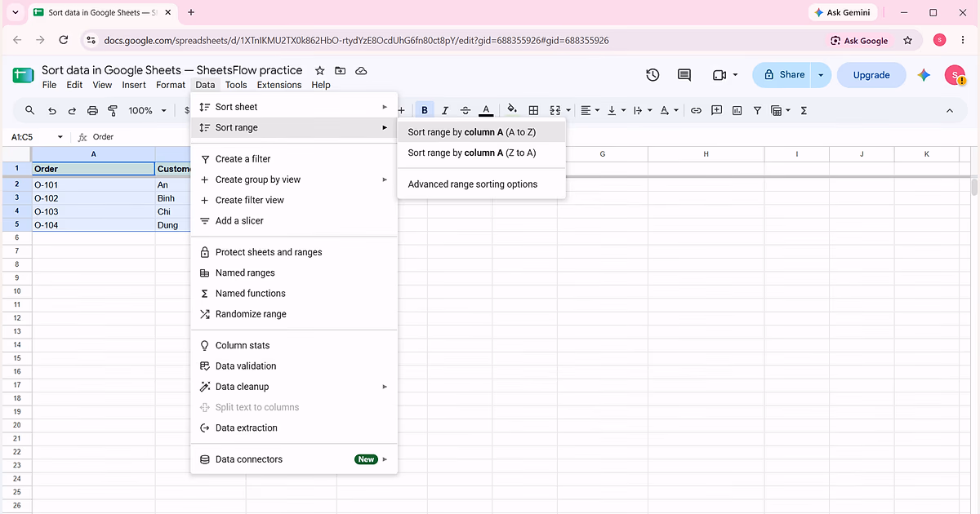980x514 pixels.
Task: Click the insert chart icon
Action: click(x=737, y=110)
